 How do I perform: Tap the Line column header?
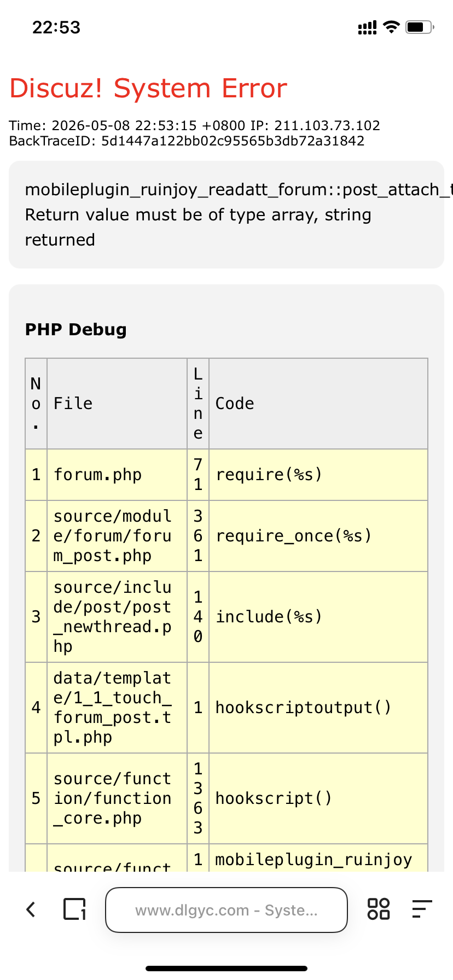198,404
